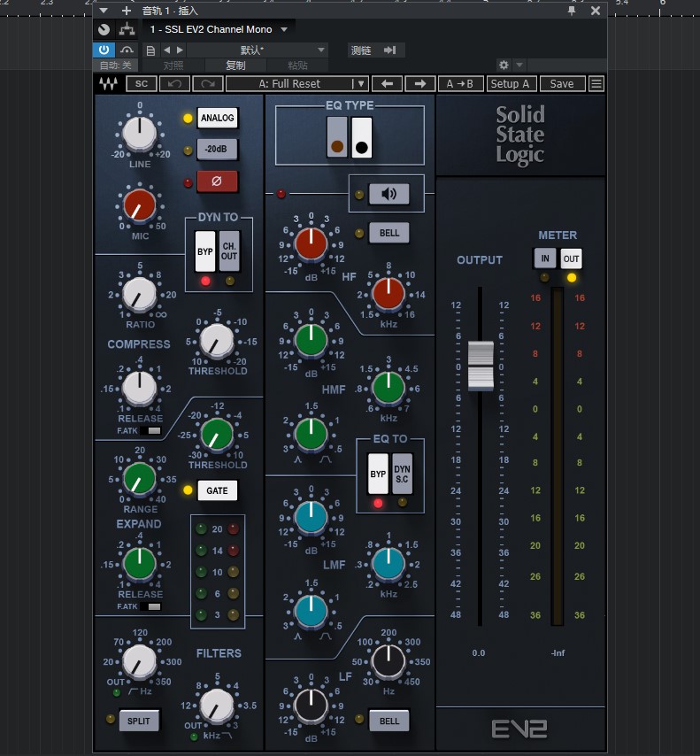
Task: Open the insert menu triangle at top-left
Action: (x=104, y=10)
